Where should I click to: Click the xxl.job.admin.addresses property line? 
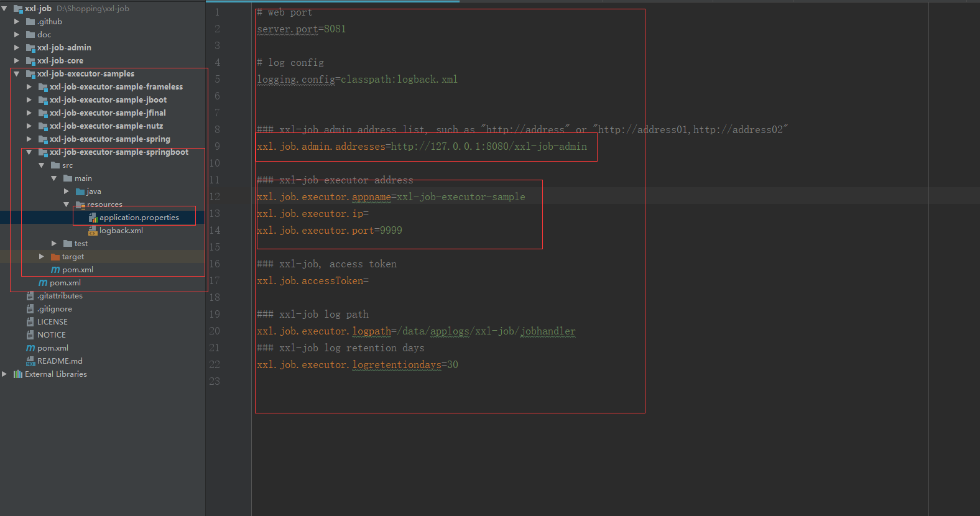422,147
